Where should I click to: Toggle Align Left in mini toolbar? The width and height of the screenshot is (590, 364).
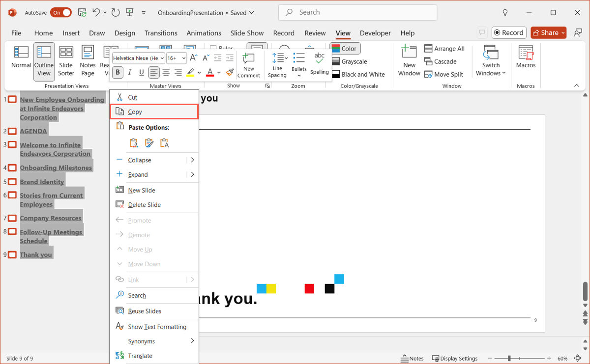154,72
